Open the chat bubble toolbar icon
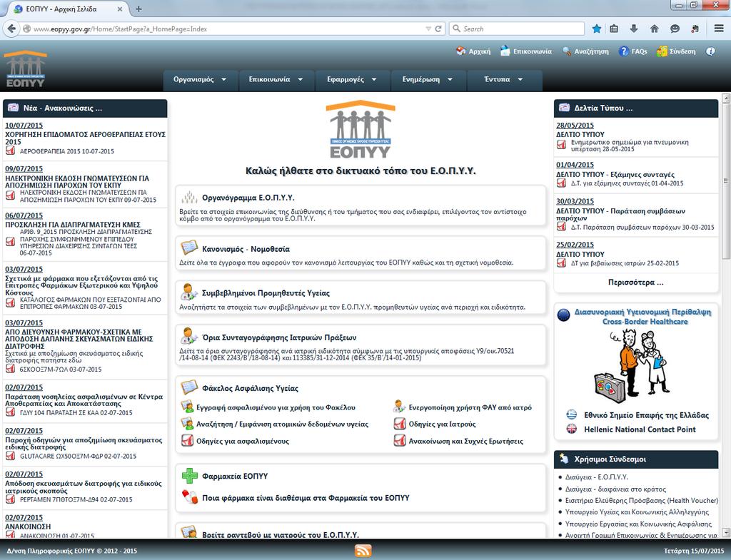This screenshot has height=560, width=731. pos(675,29)
